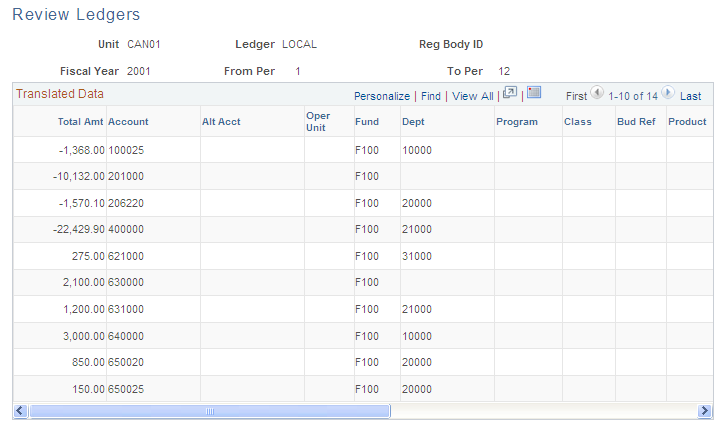
Task: Select the amount 2,100.00
Action: point(84,283)
